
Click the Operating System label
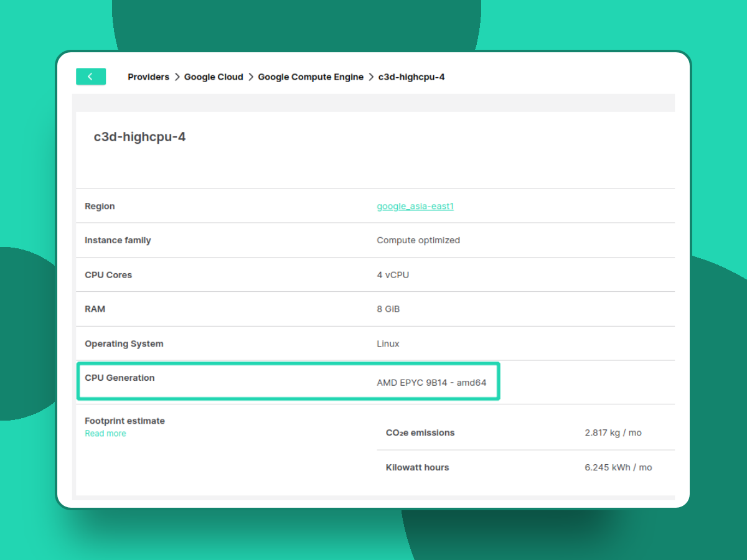point(124,343)
